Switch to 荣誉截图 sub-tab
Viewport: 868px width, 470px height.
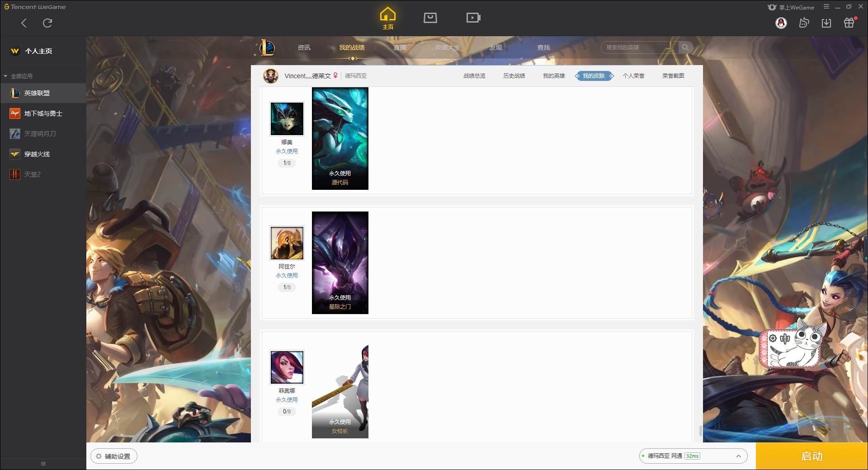[673, 76]
